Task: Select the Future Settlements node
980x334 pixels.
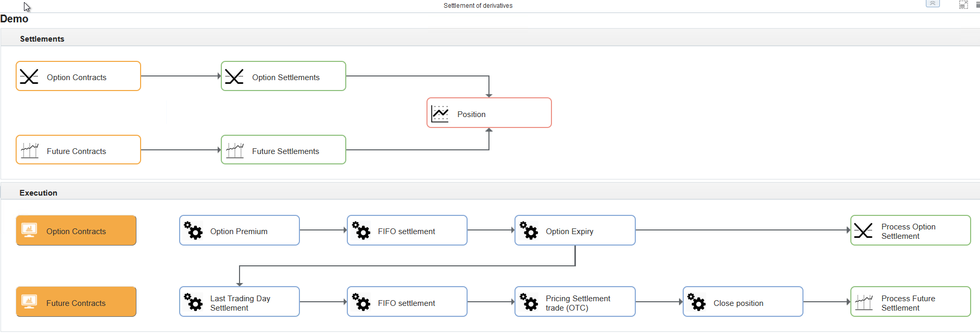Action: [x=283, y=150]
